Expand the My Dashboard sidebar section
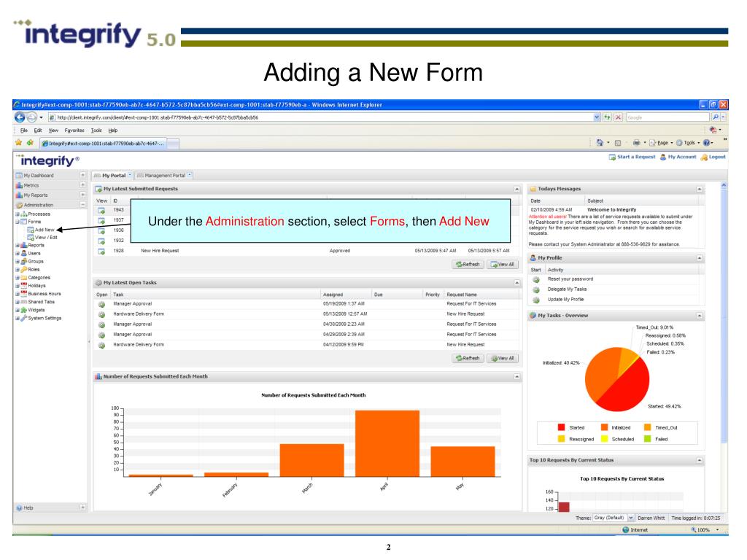Viewport: 747px width, 560px height. [82, 175]
